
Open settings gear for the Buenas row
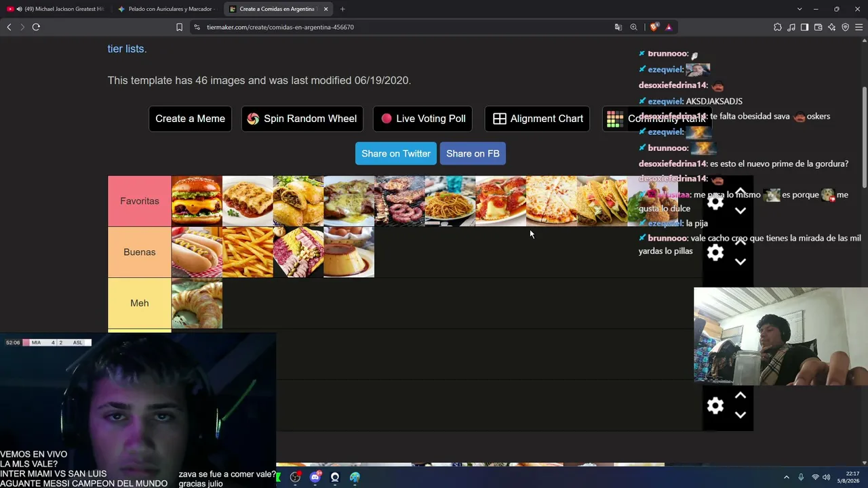pos(715,253)
